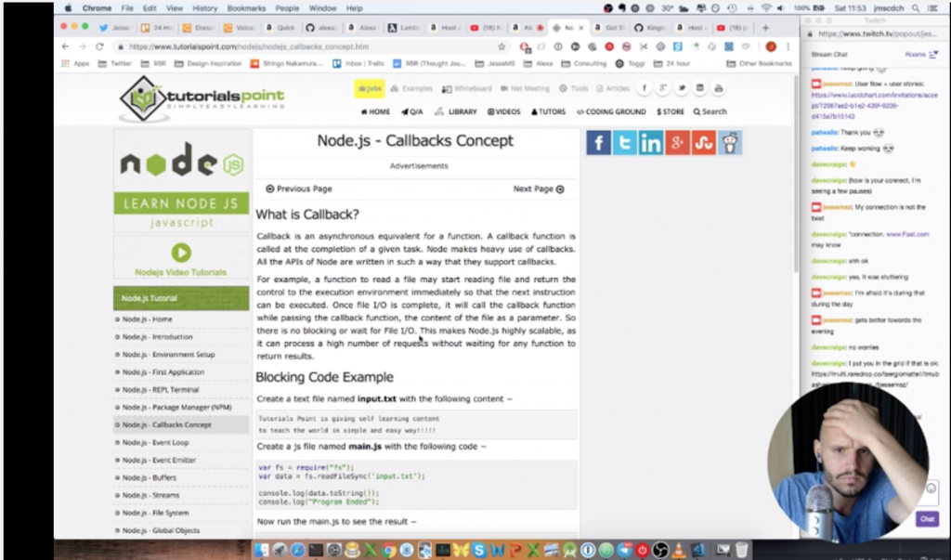Click the URL address bar
The height and width of the screenshot is (560, 951).
(x=306, y=46)
